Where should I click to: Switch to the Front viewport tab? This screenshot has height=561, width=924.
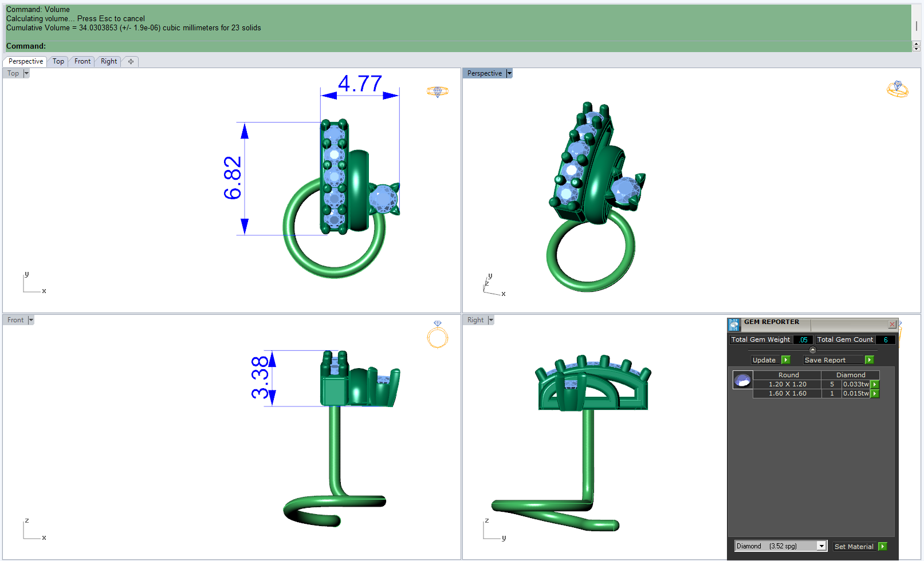pyautogui.click(x=82, y=61)
